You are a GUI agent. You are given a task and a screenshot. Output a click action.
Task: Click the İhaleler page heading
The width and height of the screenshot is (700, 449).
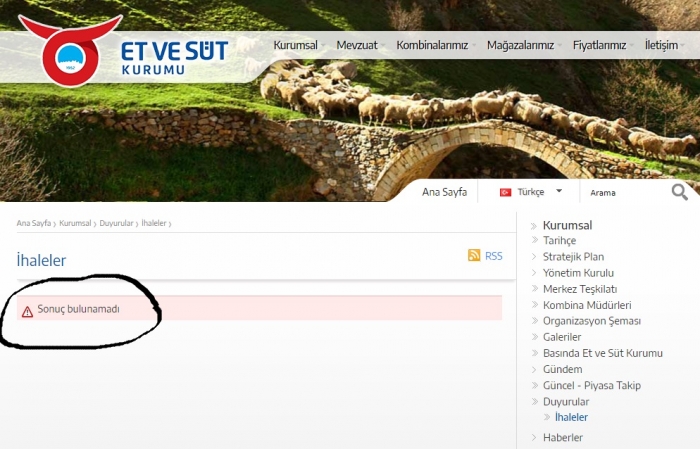click(41, 260)
